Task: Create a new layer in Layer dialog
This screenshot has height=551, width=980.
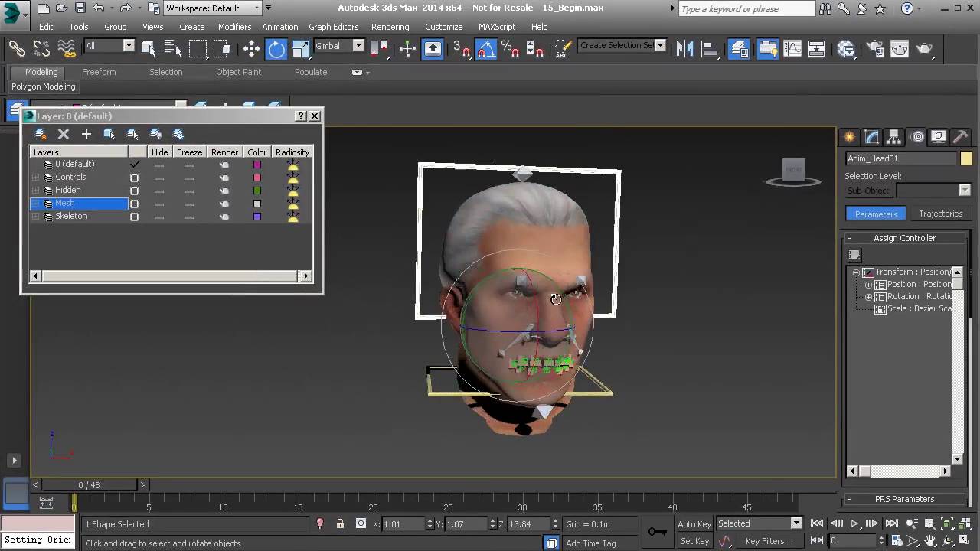Action: tap(41, 134)
